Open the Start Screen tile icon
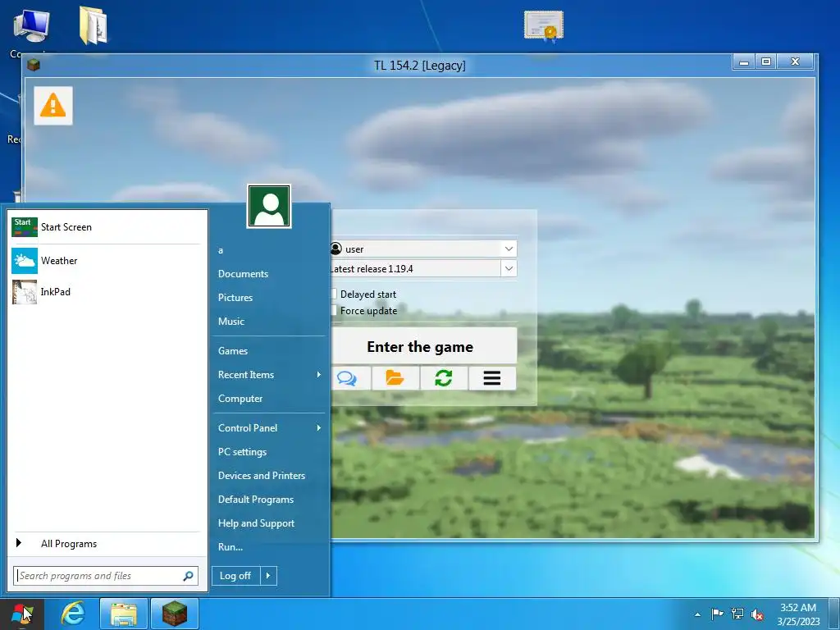The width and height of the screenshot is (840, 630). tap(25, 227)
